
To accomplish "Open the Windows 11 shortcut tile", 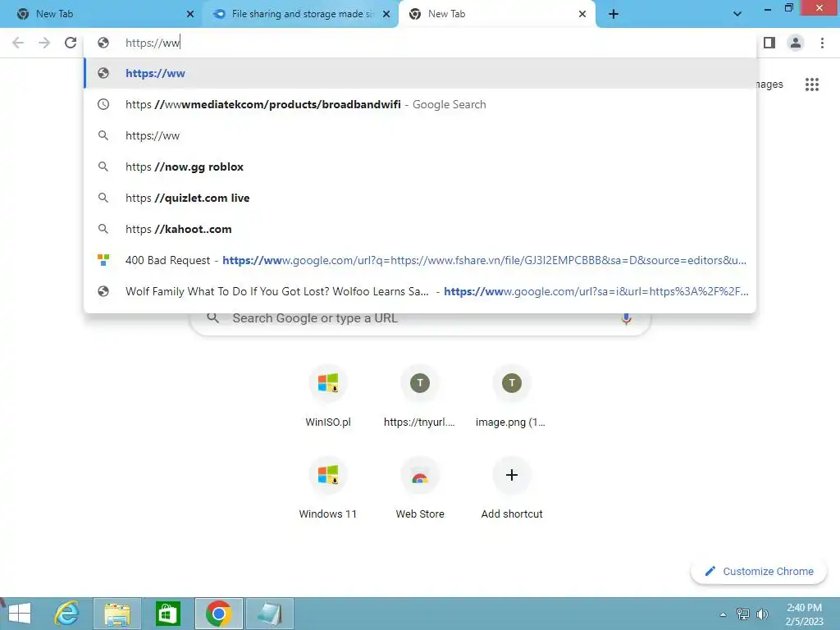I will point(328,488).
